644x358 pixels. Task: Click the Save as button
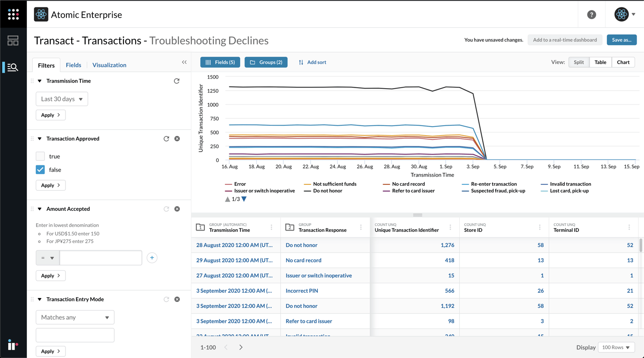[x=622, y=40]
